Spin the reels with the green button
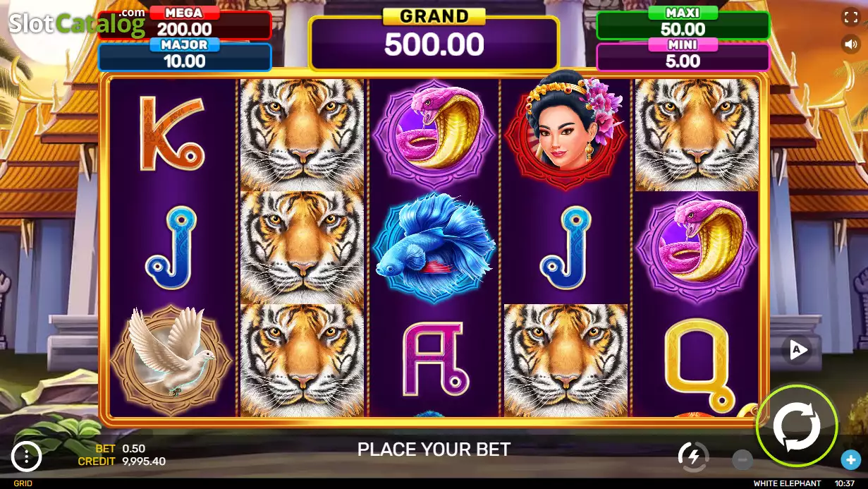The width and height of the screenshot is (868, 489). pos(797,426)
